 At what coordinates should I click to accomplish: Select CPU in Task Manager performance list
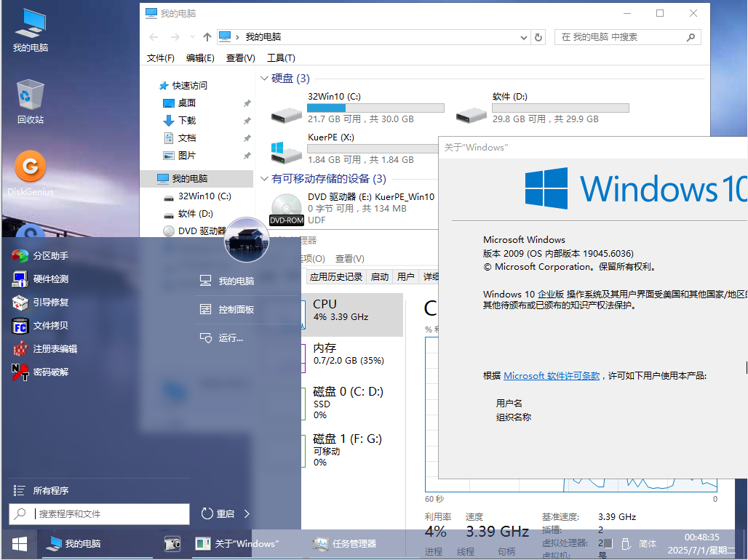pos(352,315)
